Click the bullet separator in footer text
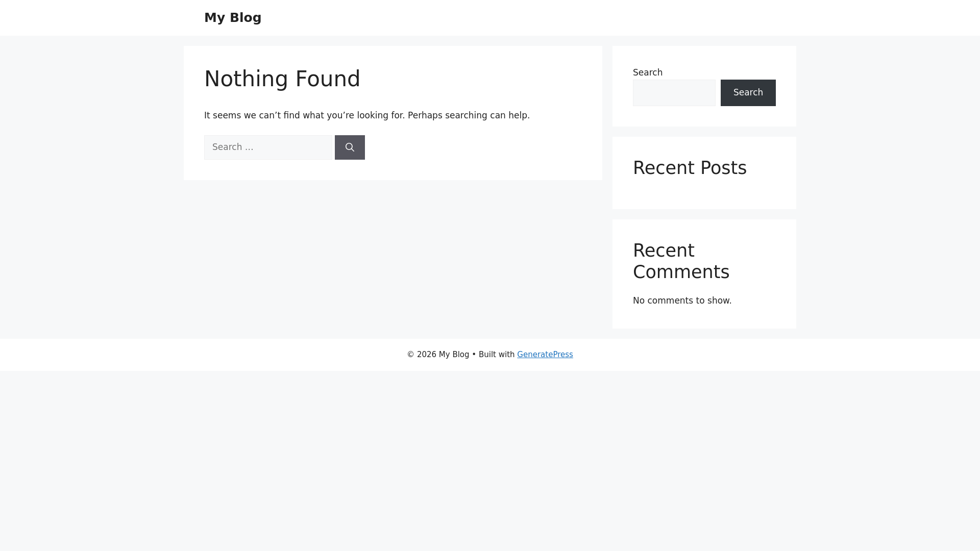 click(x=474, y=355)
